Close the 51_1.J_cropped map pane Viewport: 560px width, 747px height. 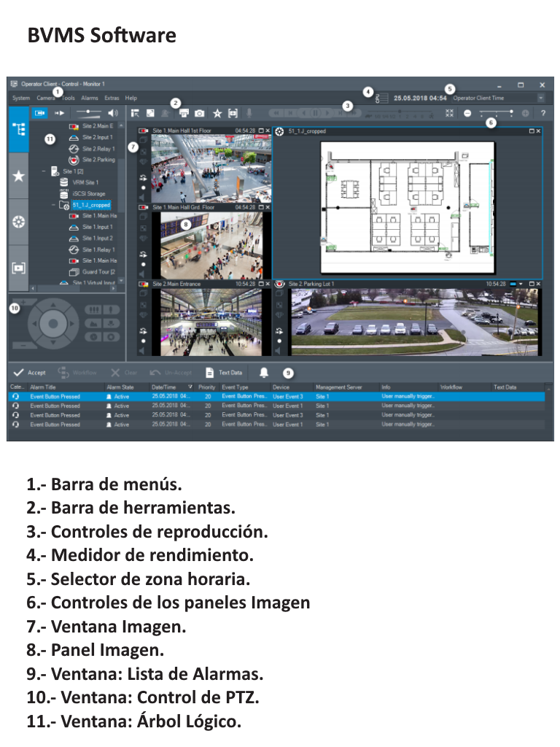coord(539,131)
